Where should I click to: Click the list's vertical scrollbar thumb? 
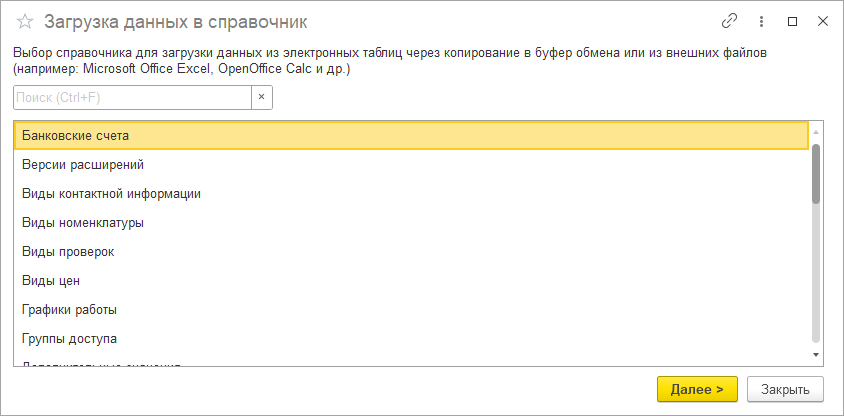tap(816, 175)
